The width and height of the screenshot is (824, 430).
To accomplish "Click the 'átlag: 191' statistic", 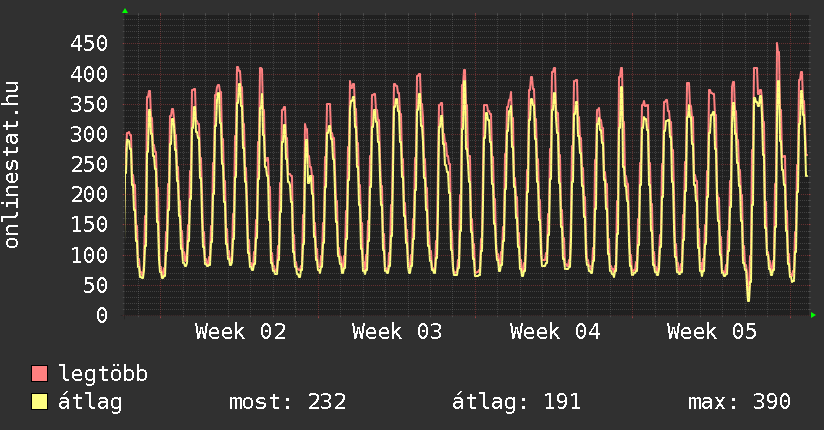I will click(516, 402).
